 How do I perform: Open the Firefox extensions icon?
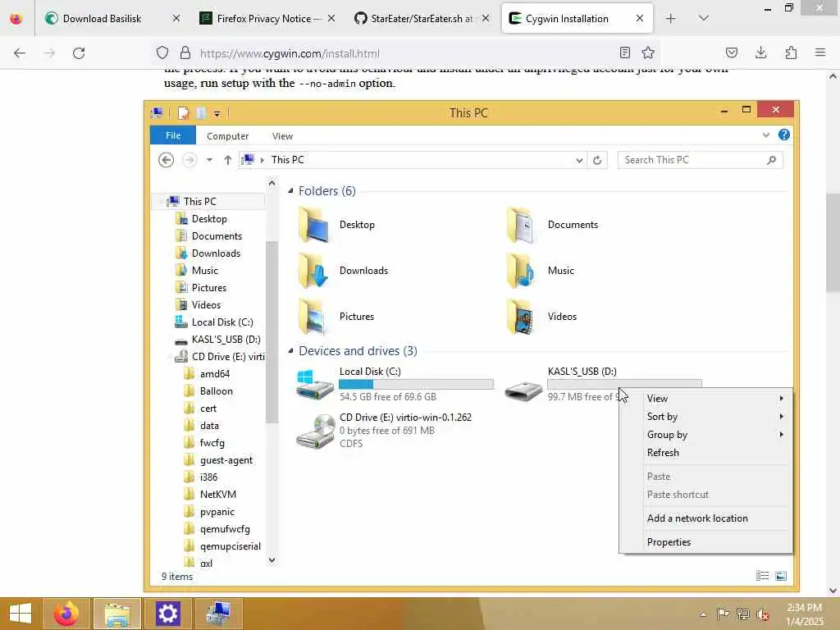791,52
